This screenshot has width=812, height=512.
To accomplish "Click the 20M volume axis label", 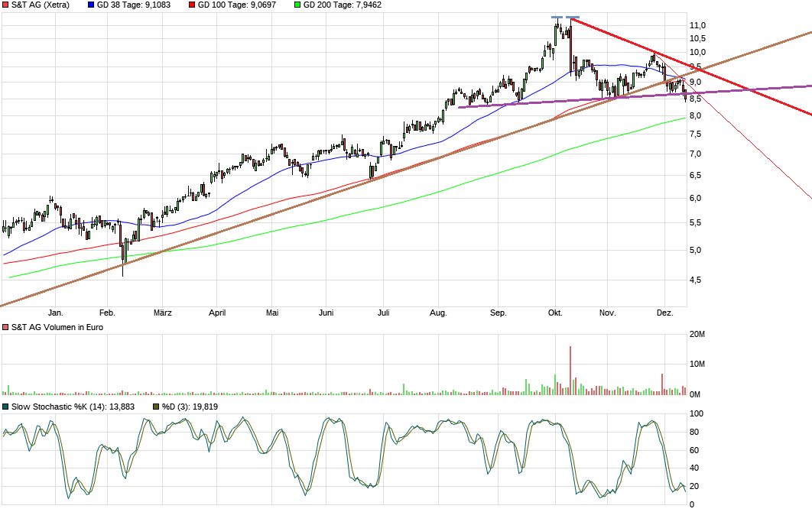I will (x=697, y=335).
